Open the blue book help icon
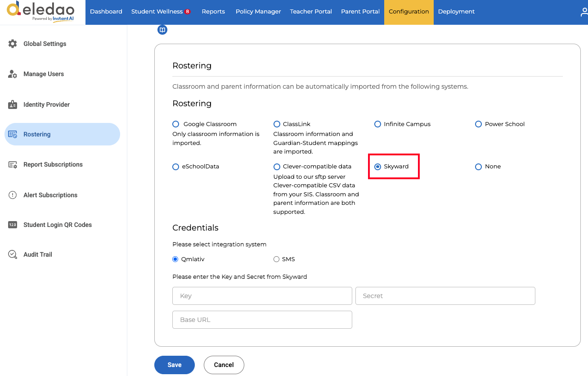This screenshot has width=588, height=376. click(162, 30)
